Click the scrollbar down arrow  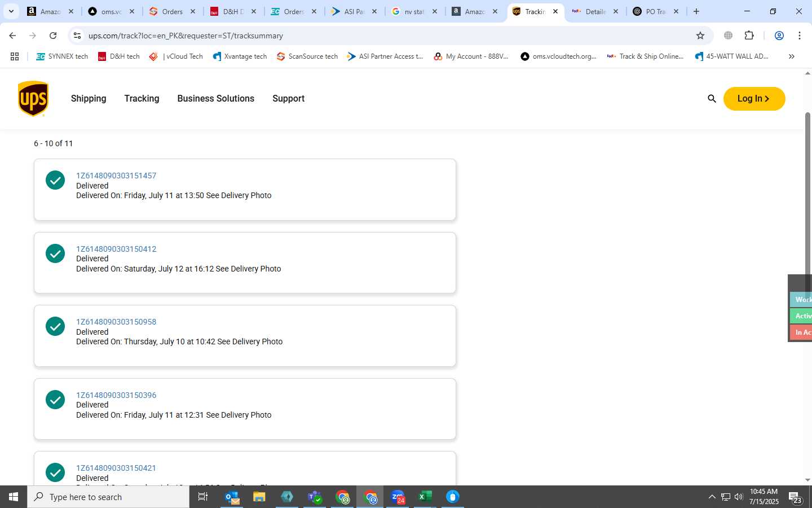807,480
